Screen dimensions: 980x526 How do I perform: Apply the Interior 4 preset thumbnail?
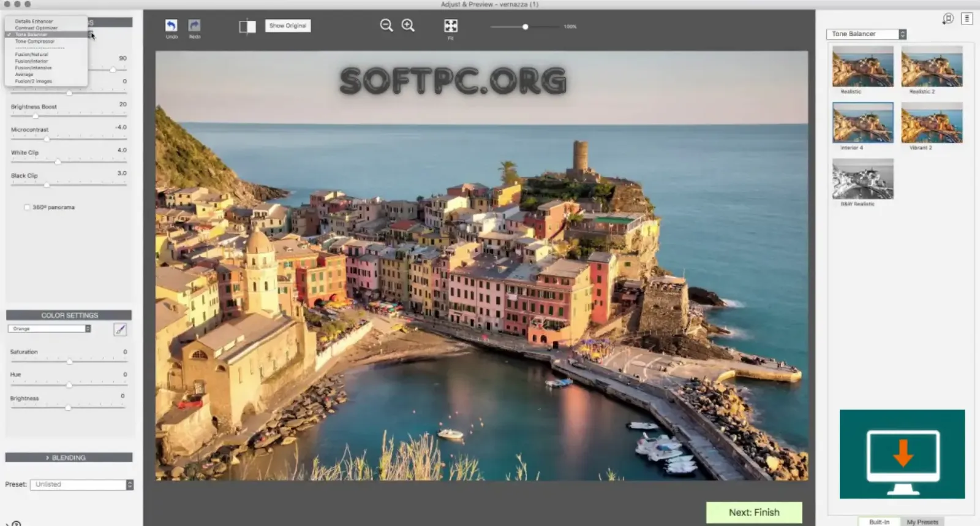pos(862,123)
